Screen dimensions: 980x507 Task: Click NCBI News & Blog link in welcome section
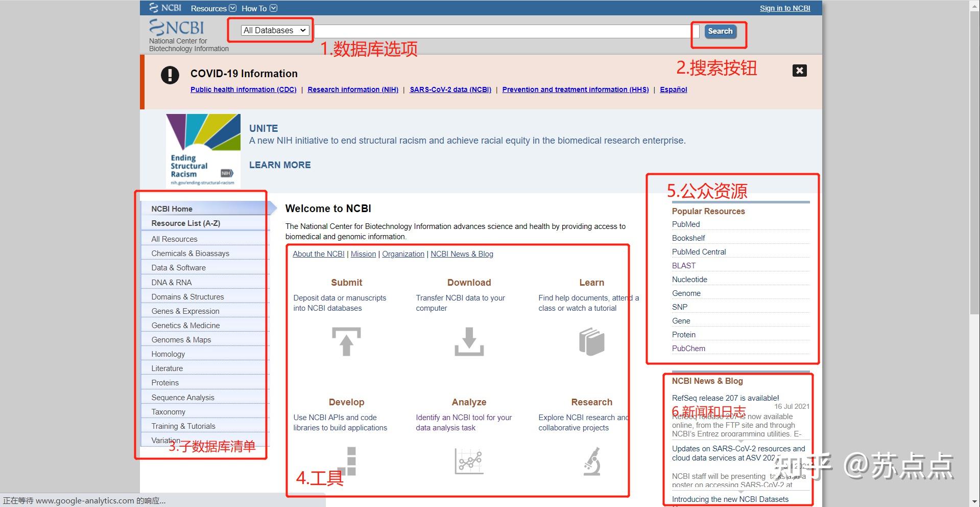[462, 254]
